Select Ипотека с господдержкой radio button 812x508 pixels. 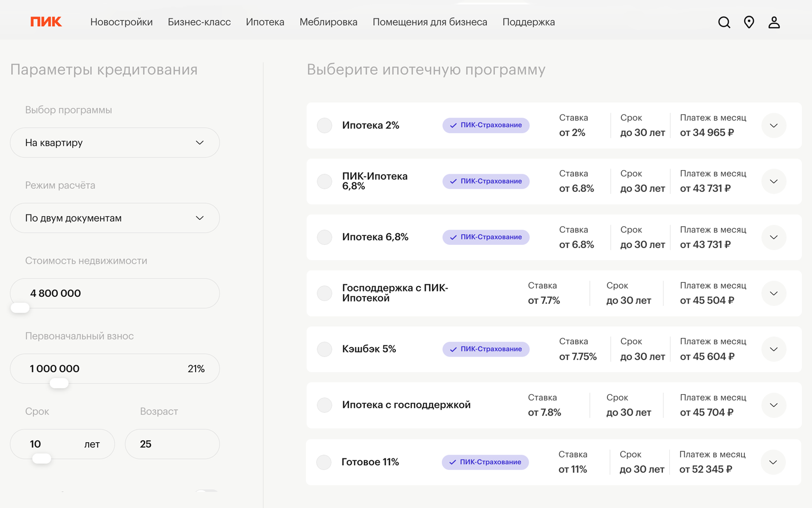click(324, 405)
